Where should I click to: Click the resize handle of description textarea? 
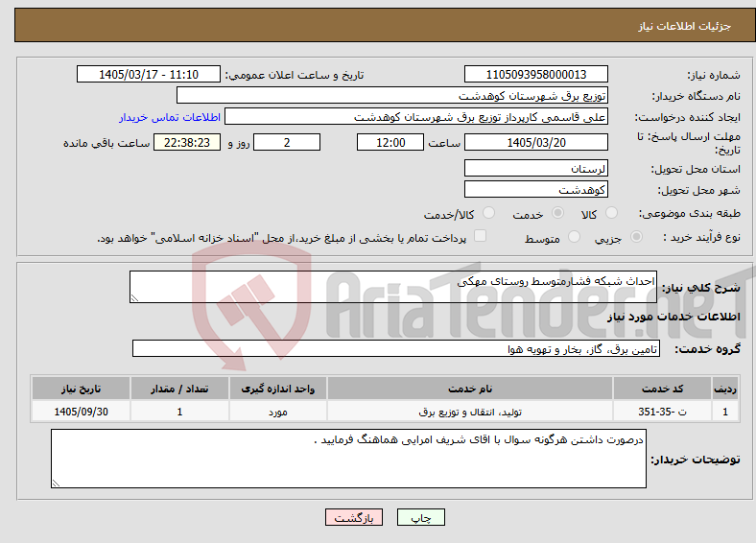coord(134,298)
